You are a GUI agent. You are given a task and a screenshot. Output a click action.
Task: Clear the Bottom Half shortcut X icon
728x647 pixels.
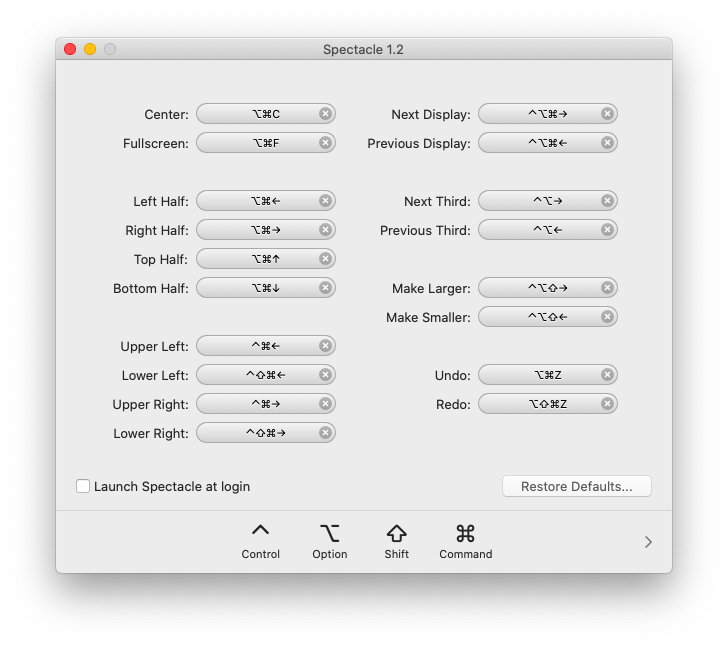tap(325, 288)
